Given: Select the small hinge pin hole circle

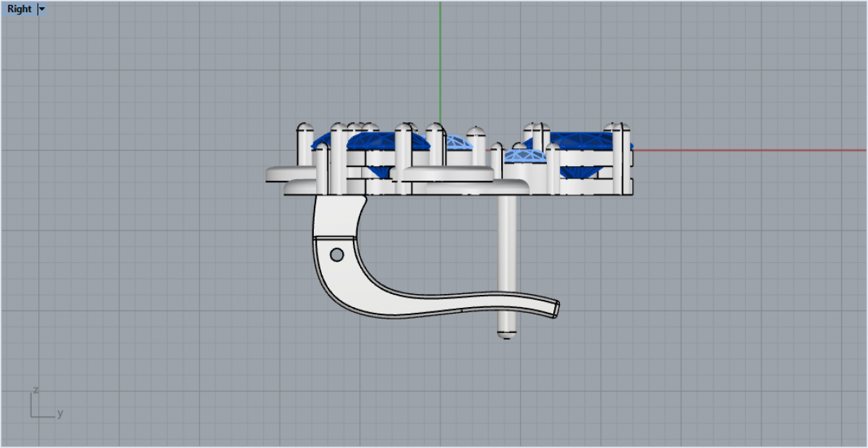Looking at the screenshot, I should (336, 254).
